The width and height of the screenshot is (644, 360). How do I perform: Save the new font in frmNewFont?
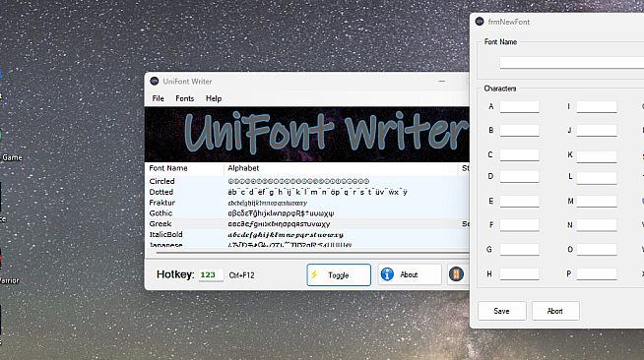[x=502, y=311]
